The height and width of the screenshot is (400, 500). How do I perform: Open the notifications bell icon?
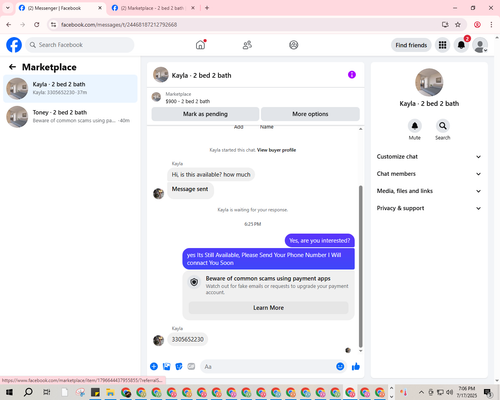[461, 45]
